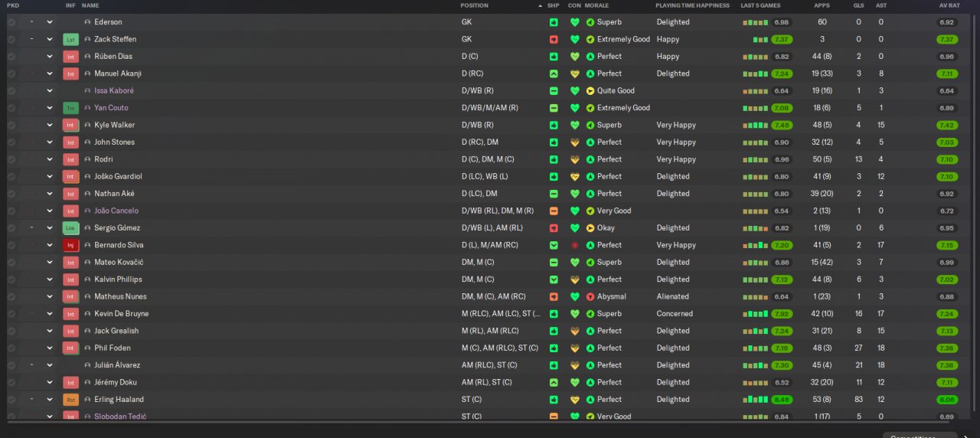
Task: Click the match sharpness icon for Ederson
Action: 554,22
